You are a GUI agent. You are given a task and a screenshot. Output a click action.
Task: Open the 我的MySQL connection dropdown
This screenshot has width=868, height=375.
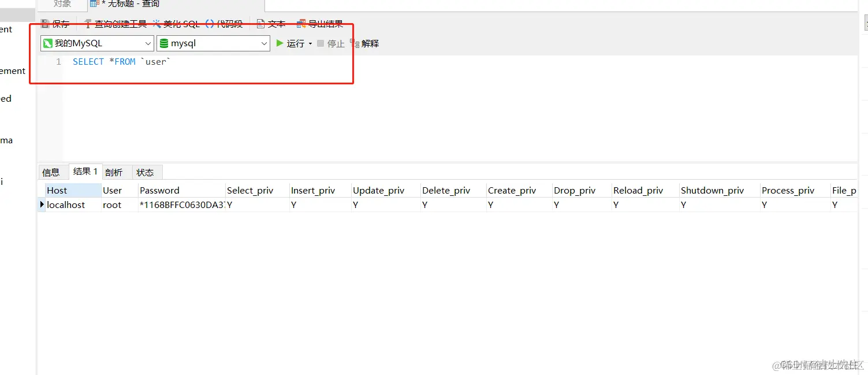click(x=97, y=43)
